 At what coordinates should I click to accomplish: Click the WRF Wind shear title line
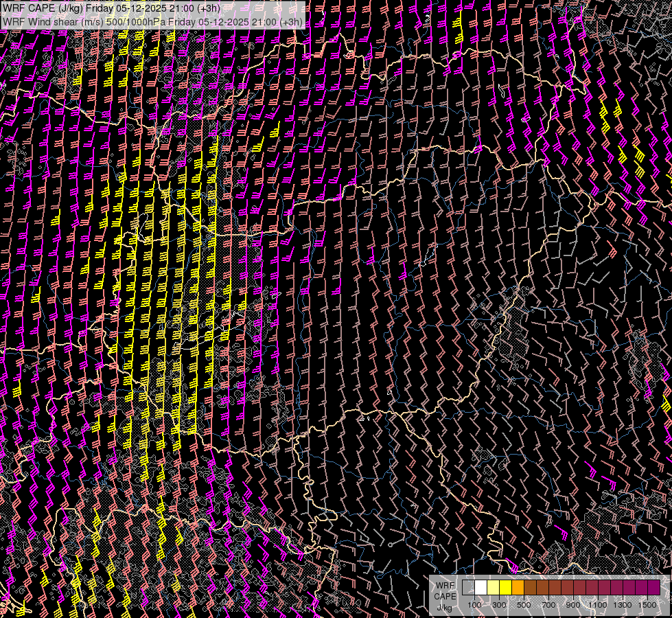coord(152,21)
